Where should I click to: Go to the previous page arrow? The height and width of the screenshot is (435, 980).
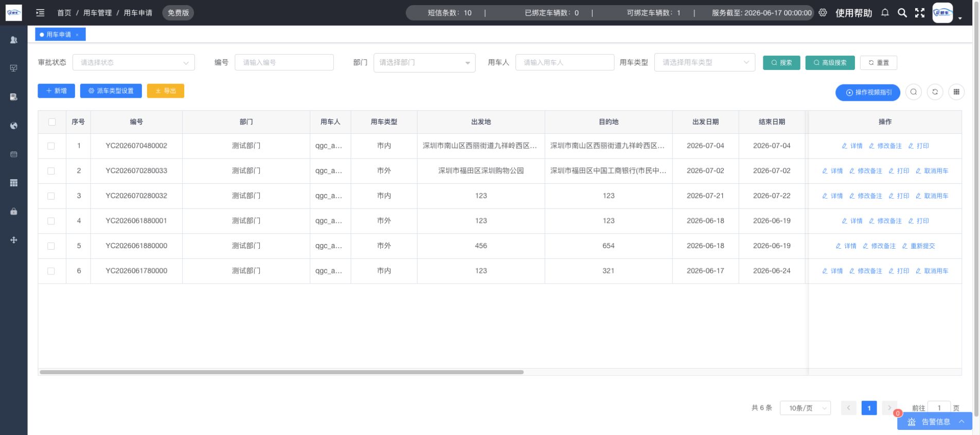[x=849, y=408]
